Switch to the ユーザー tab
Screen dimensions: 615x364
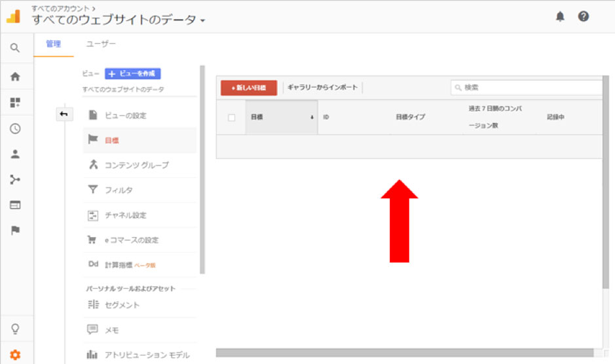point(102,44)
